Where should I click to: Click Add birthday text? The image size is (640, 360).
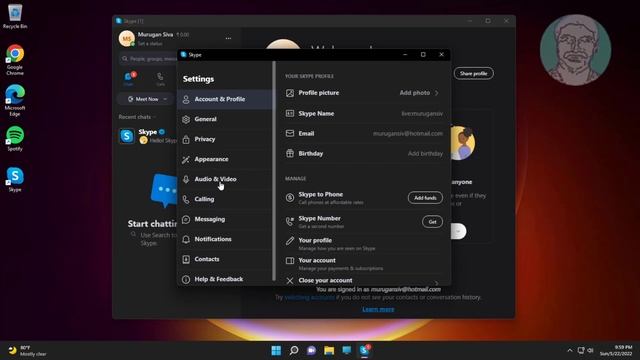(425, 153)
